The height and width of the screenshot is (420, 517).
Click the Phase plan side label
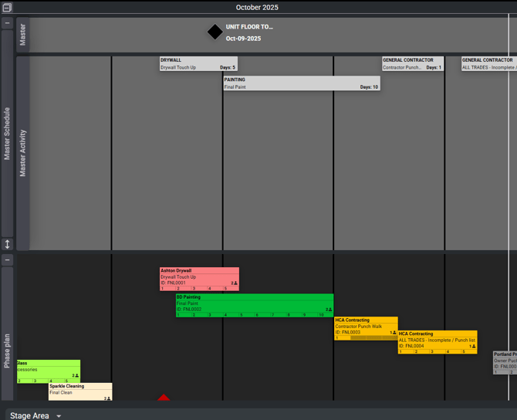pos(8,350)
